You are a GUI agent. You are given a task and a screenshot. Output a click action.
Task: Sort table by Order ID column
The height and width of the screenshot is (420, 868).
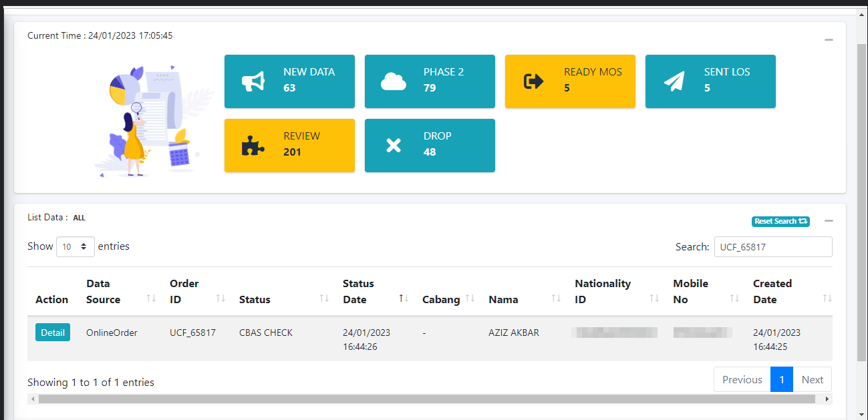[x=196, y=292]
